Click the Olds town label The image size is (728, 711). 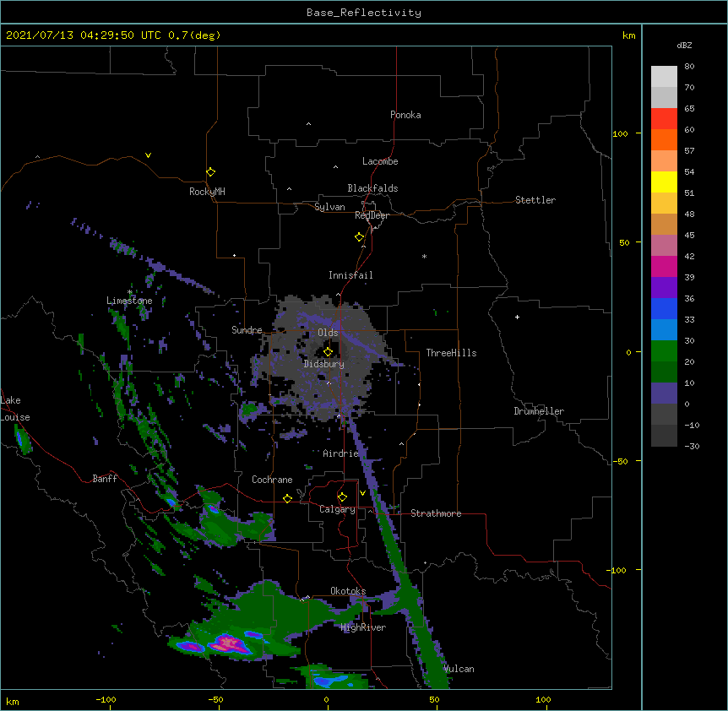click(328, 333)
